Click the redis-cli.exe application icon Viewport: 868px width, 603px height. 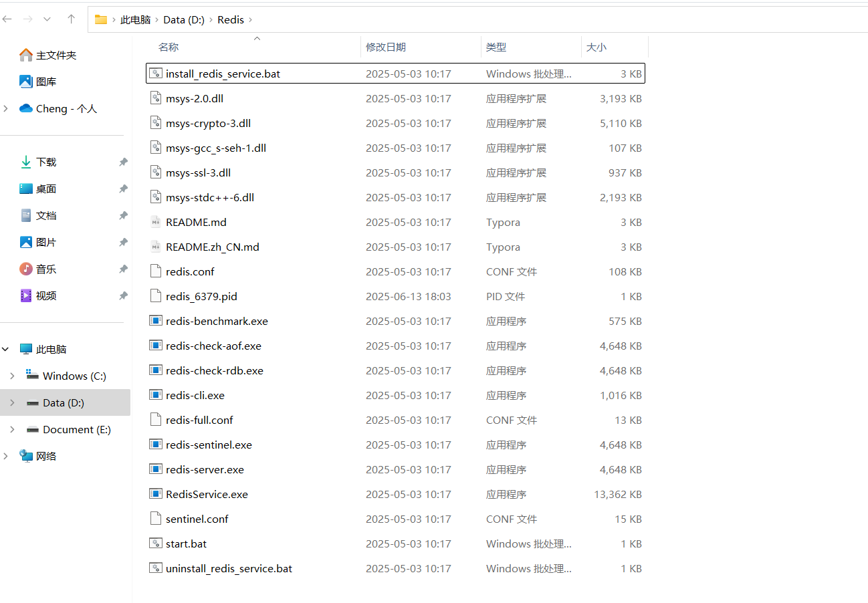pyautogui.click(x=155, y=395)
